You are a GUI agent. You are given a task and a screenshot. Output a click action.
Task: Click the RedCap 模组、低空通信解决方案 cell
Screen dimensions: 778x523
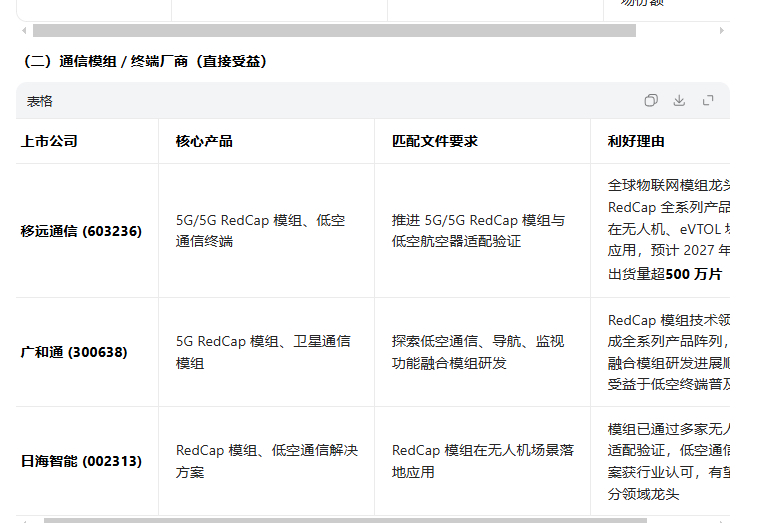pyautogui.click(x=267, y=461)
